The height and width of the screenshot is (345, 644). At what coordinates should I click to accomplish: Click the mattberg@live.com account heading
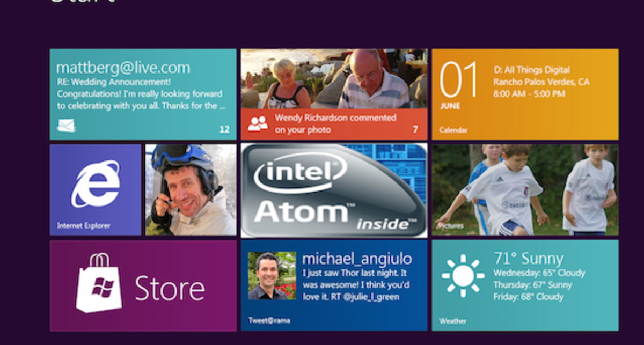[123, 68]
